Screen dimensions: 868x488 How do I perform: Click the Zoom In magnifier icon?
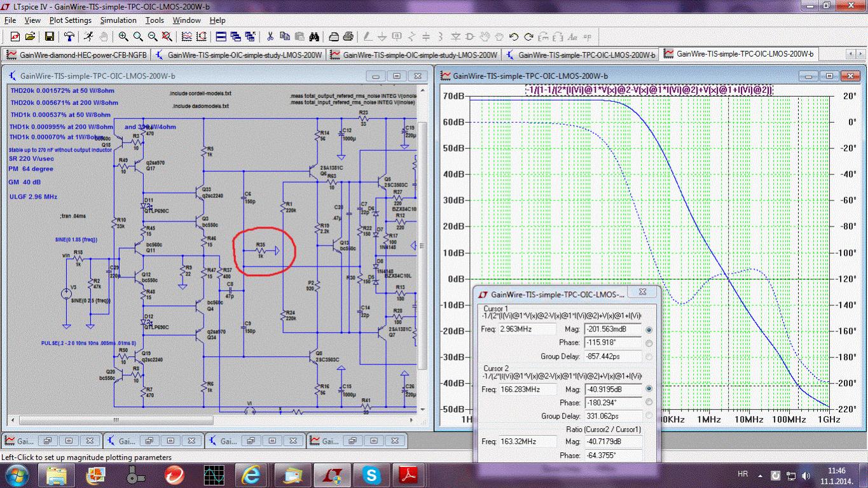click(123, 36)
